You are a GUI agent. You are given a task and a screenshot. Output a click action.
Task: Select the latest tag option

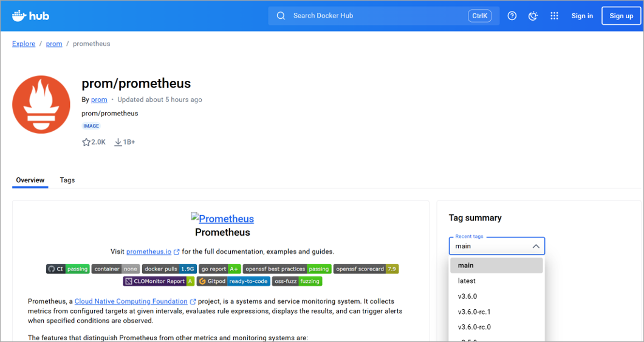(467, 281)
